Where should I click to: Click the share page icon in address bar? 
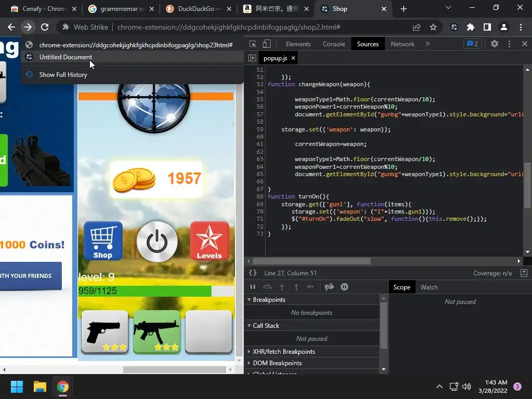[x=417, y=27]
